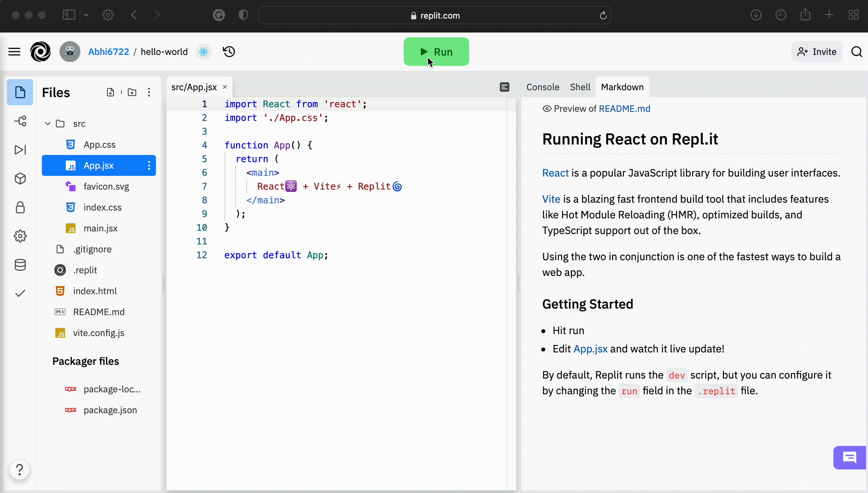
Task: Toggle the browser sidebar button
Action: click(x=69, y=15)
